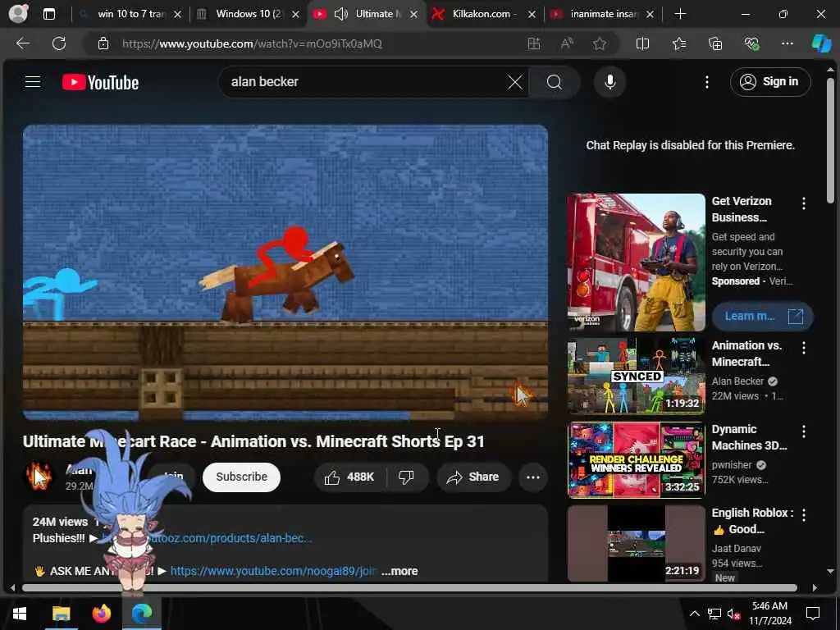Open the Verizon ad options menu
840x630 pixels.
tap(803, 203)
